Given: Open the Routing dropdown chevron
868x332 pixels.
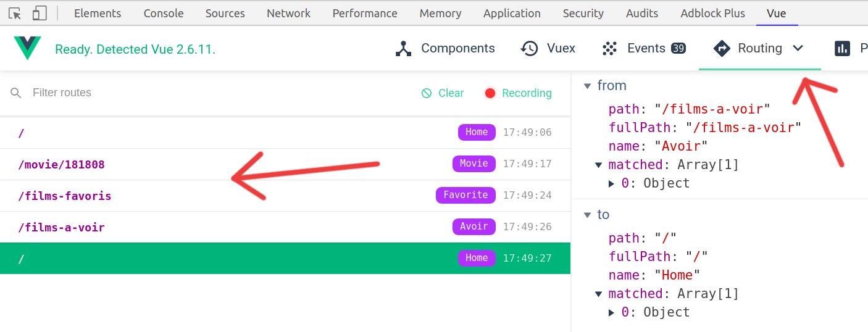Looking at the screenshot, I should click(798, 48).
